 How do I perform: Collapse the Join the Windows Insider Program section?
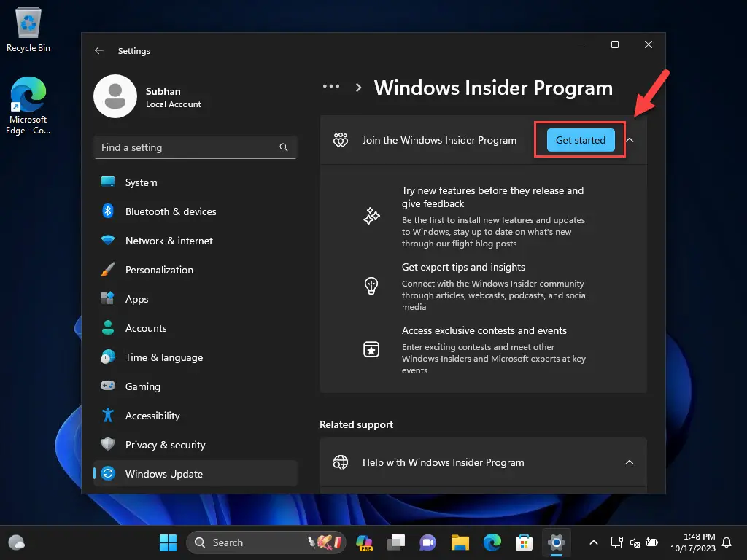coord(630,140)
